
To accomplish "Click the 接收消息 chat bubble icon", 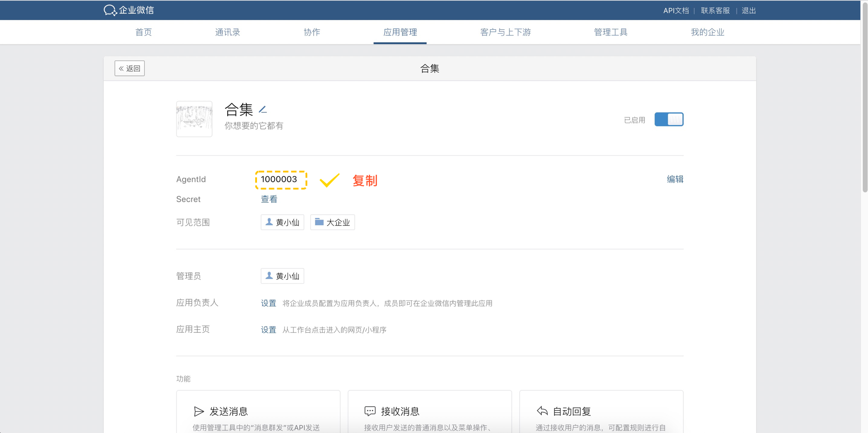I will (370, 411).
